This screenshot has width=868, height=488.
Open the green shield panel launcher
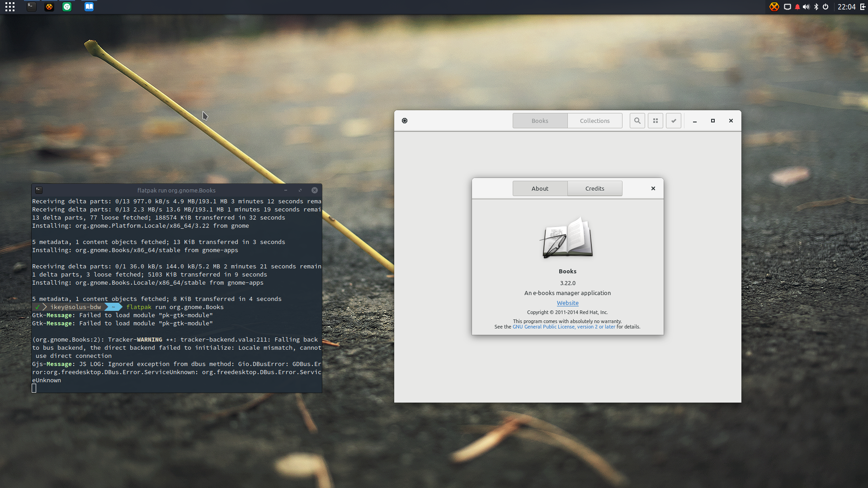click(x=67, y=7)
